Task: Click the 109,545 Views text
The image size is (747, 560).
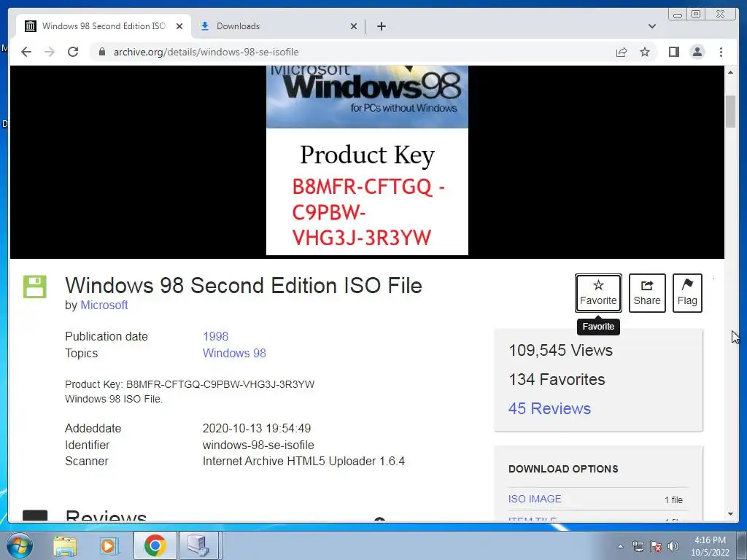Action: [x=561, y=351]
